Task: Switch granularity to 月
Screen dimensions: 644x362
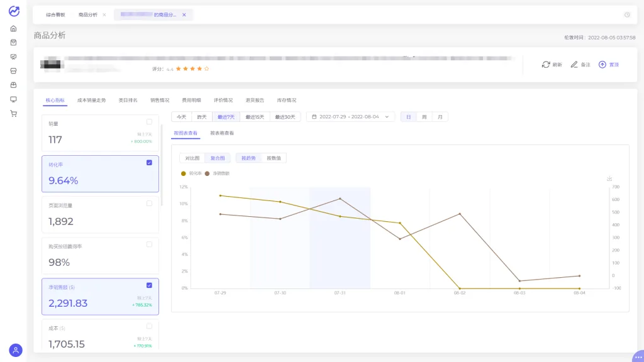Action: pyautogui.click(x=440, y=117)
